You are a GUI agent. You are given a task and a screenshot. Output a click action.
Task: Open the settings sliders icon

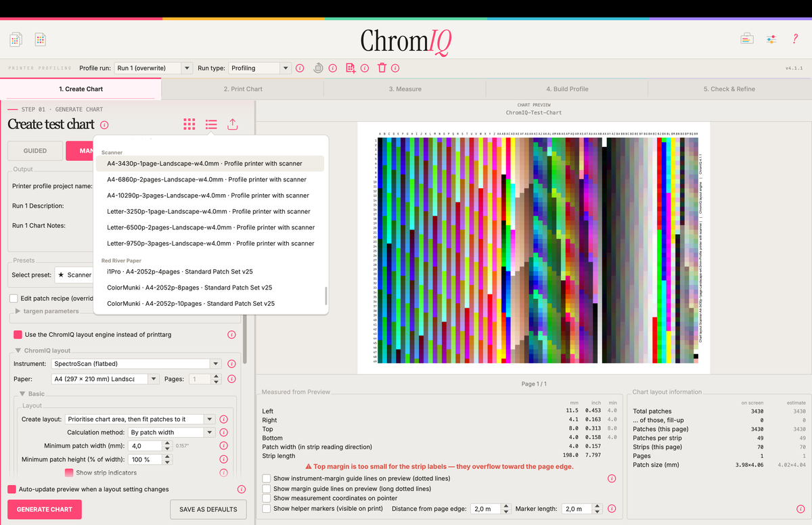[x=771, y=39]
